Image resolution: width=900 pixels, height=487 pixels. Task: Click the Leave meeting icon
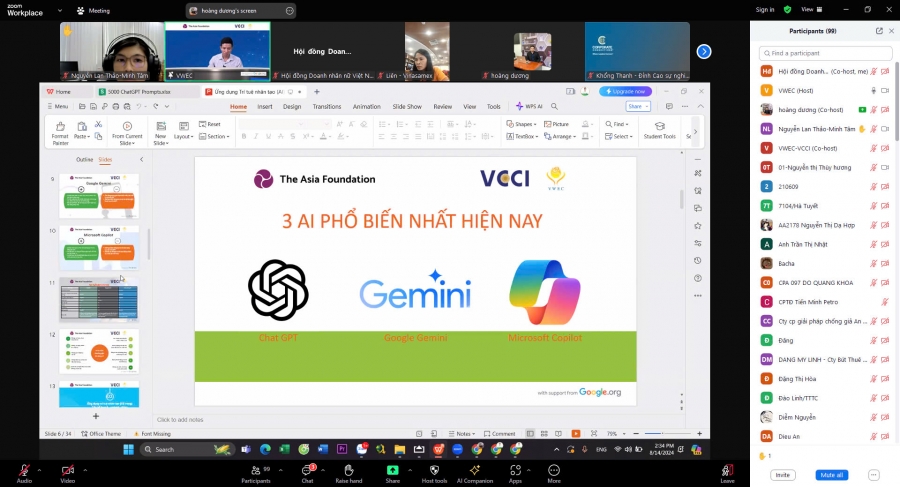[x=727, y=470]
